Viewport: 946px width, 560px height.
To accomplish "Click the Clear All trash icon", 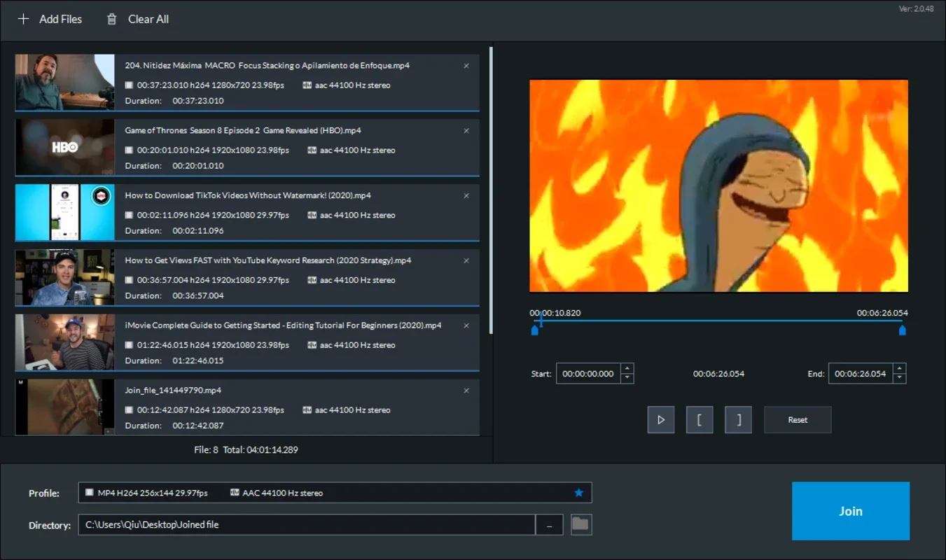I will tap(111, 19).
